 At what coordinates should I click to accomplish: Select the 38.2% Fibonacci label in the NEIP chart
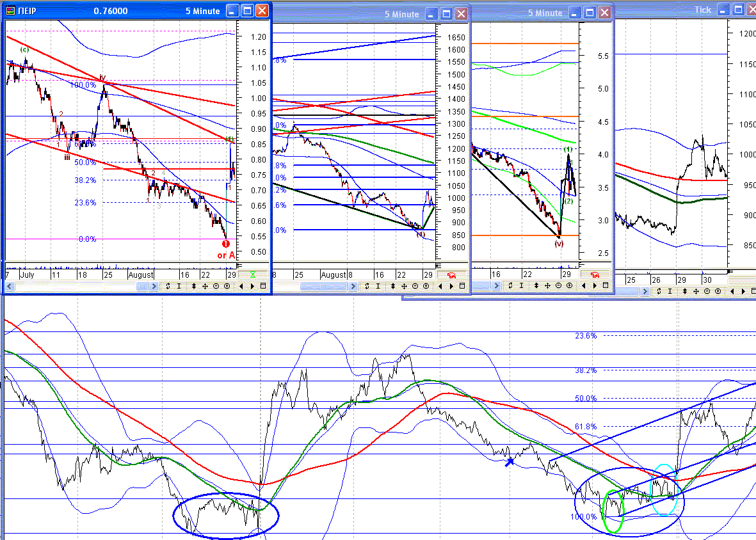85,180
